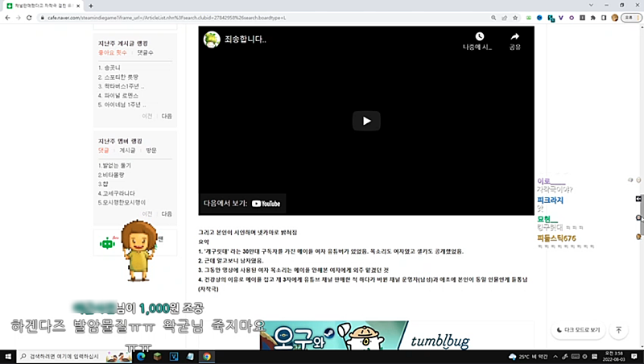Viewport: 644px width, 364px height.
Task: Bookmark this page with the star icon
Action: pos(515,18)
